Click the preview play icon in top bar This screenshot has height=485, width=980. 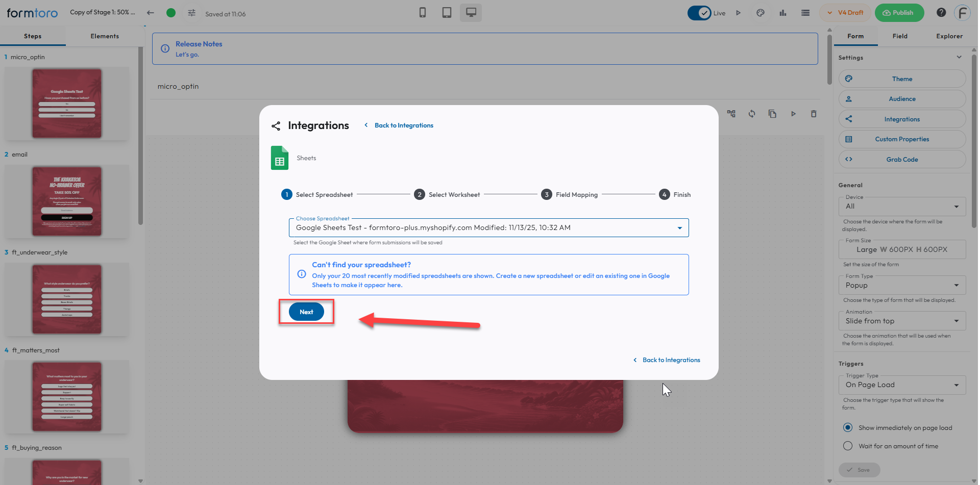(738, 13)
